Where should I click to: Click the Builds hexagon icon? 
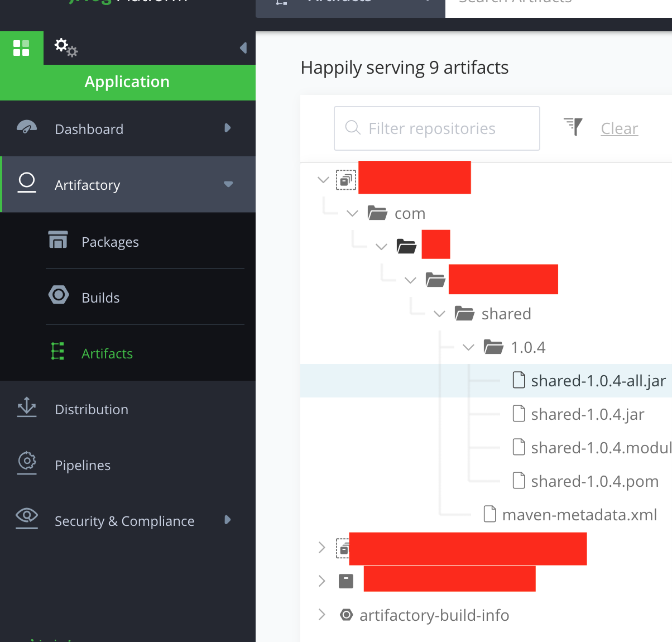pos(59,295)
